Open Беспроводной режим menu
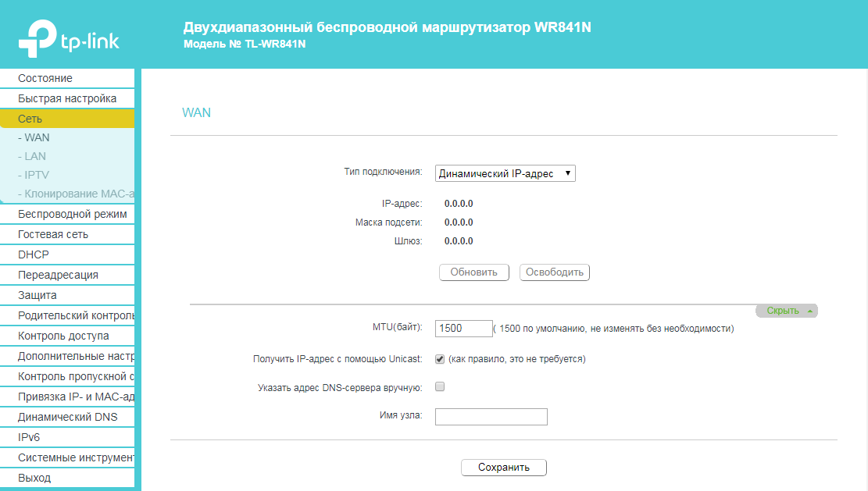The width and height of the screenshot is (868, 491). pyautogui.click(x=67, y=214)
